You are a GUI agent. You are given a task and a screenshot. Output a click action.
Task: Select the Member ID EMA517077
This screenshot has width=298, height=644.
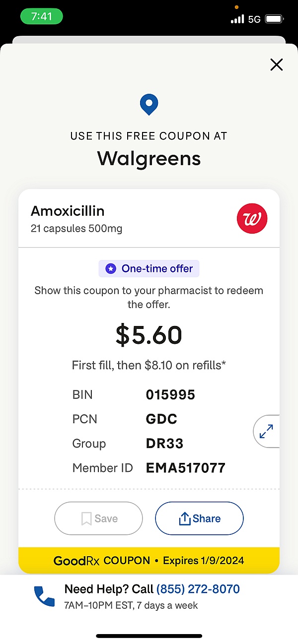click(185, 467)
